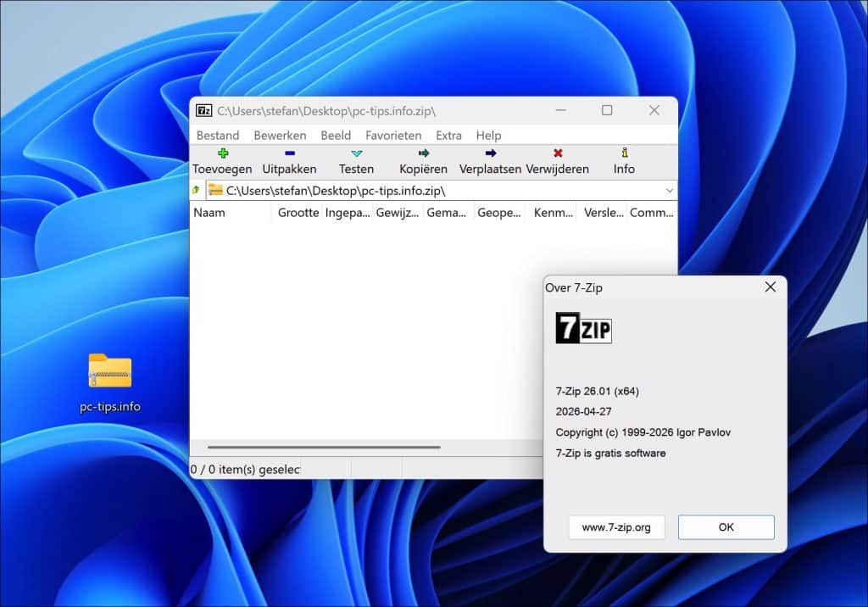Click the www.7-zip.org button
The height and width of the screenshot is (607, 868).
click(616, 526)
